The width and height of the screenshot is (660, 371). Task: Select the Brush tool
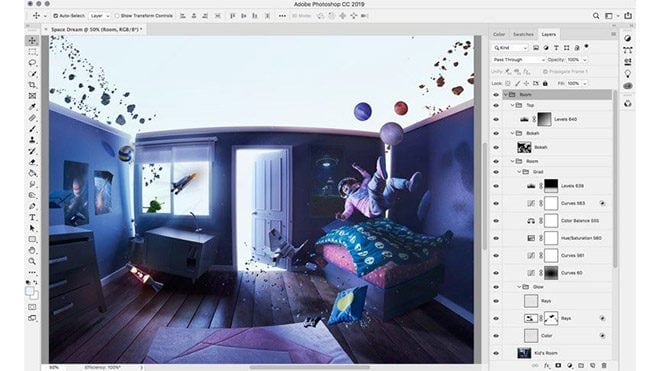tap(32, 129)
